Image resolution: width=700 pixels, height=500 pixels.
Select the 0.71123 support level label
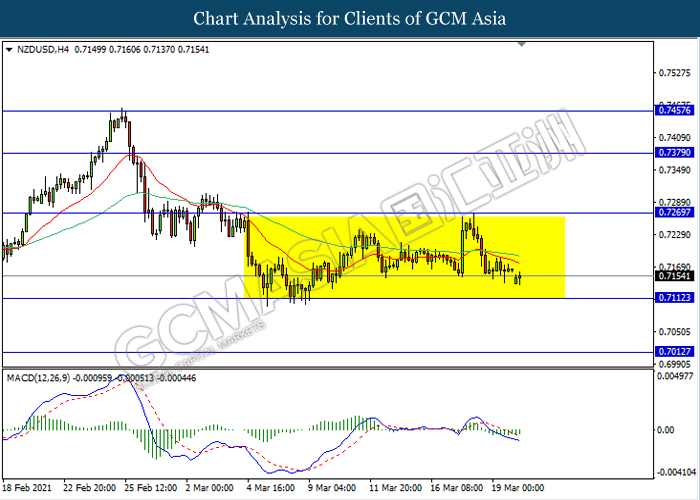point(674,298)
